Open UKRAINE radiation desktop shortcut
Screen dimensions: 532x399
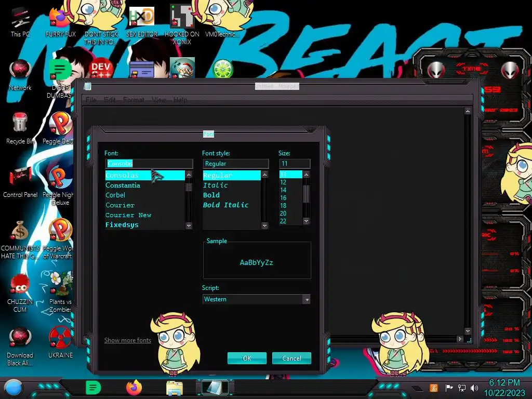(60, 343)
